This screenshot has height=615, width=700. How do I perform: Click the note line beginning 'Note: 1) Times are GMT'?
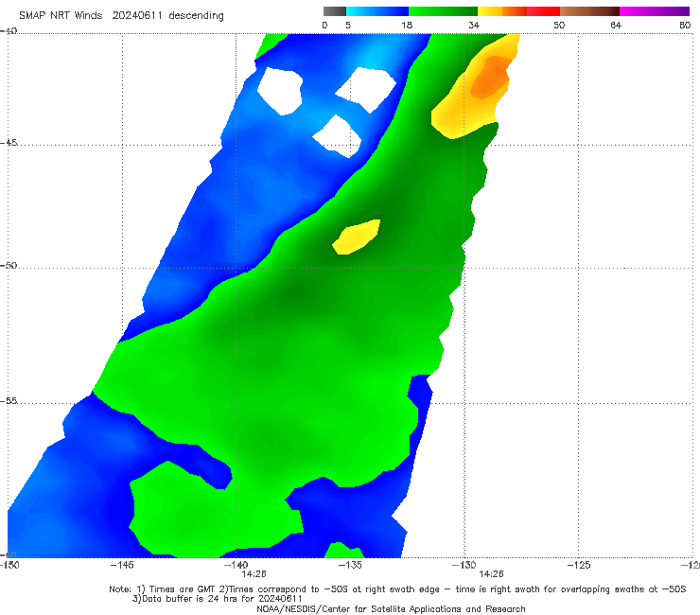coord(397,589)
